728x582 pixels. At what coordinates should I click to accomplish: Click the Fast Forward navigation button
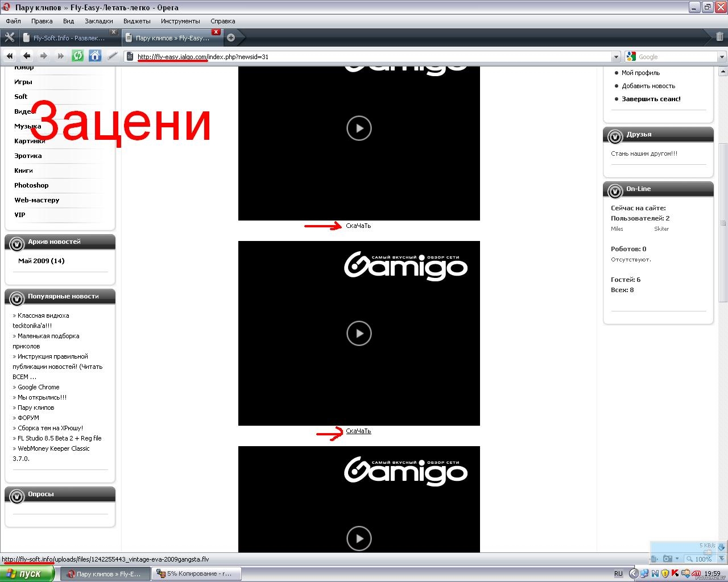(x=61, y=56)
